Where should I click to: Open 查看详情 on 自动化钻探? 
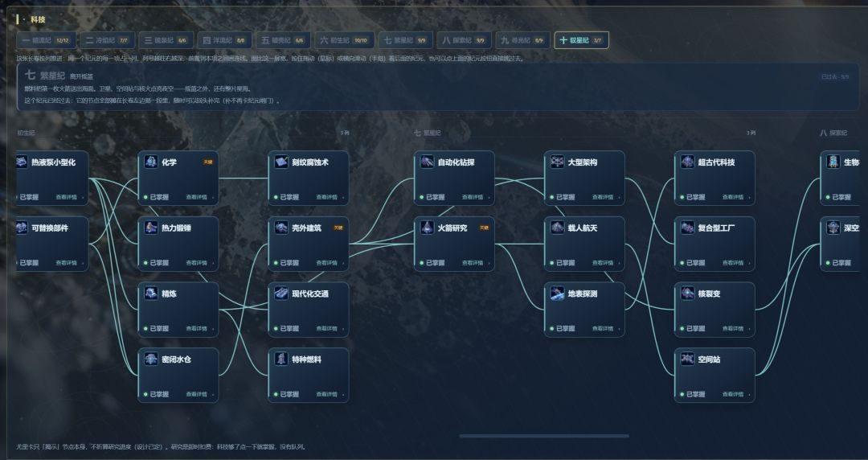pyautogui.click(x=474, y=197)
